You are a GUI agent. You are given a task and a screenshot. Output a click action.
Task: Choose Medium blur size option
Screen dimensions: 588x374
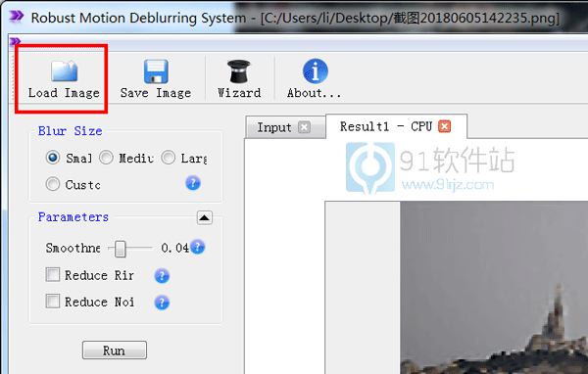106,158
